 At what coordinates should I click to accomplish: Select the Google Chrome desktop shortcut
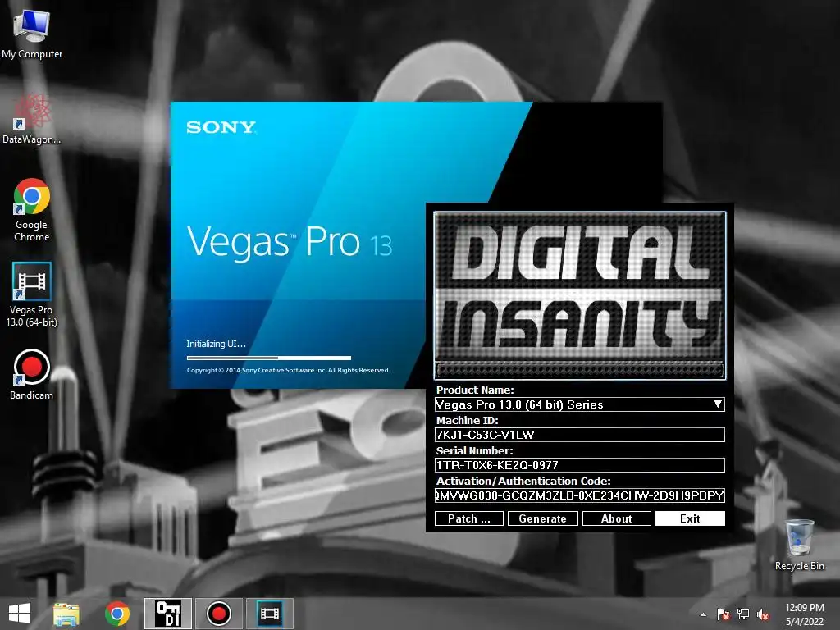click(32, 210)
